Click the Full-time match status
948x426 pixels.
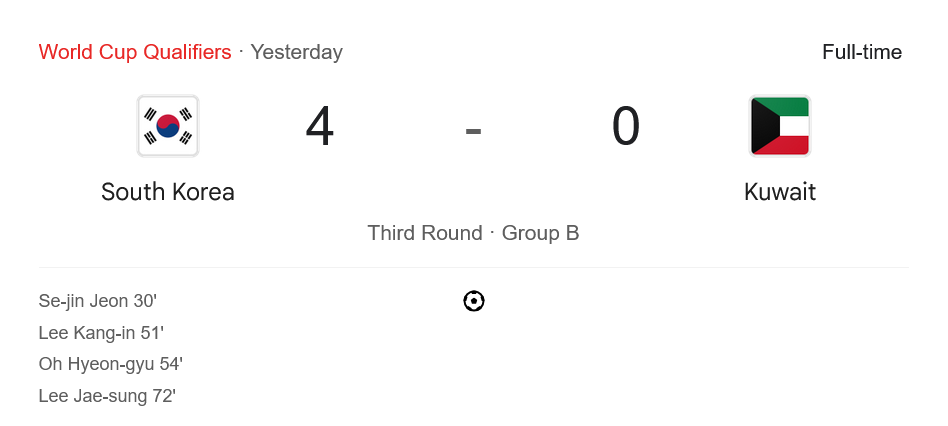(x=861, y=52)
